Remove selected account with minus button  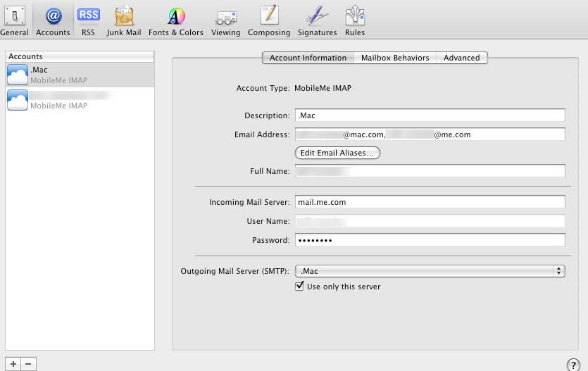28,364
